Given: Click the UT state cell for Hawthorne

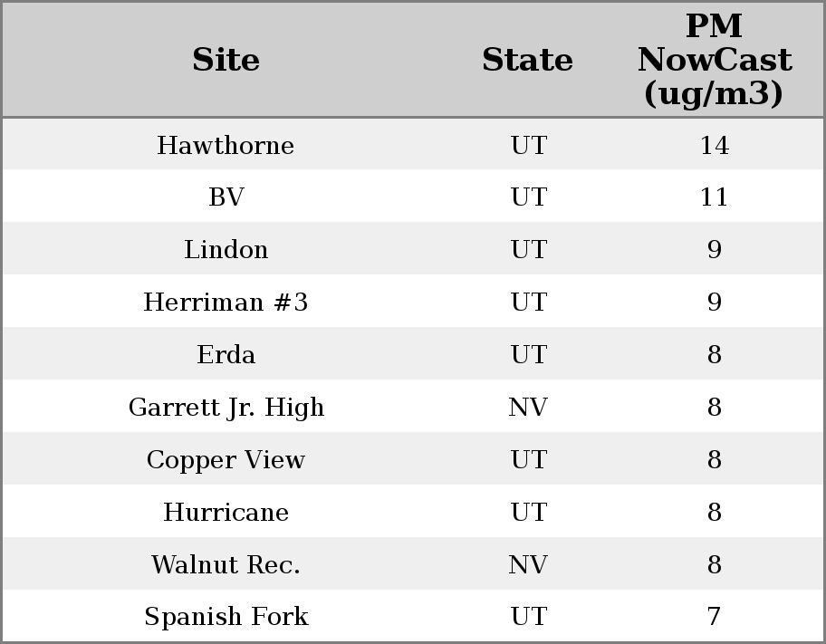Looking at the screenshot, I should point(528,145).
